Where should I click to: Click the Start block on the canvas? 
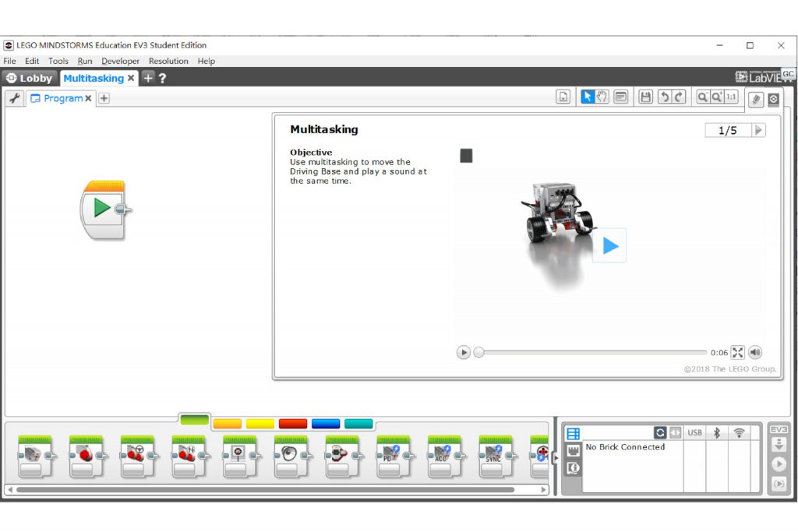coord(104,210)
